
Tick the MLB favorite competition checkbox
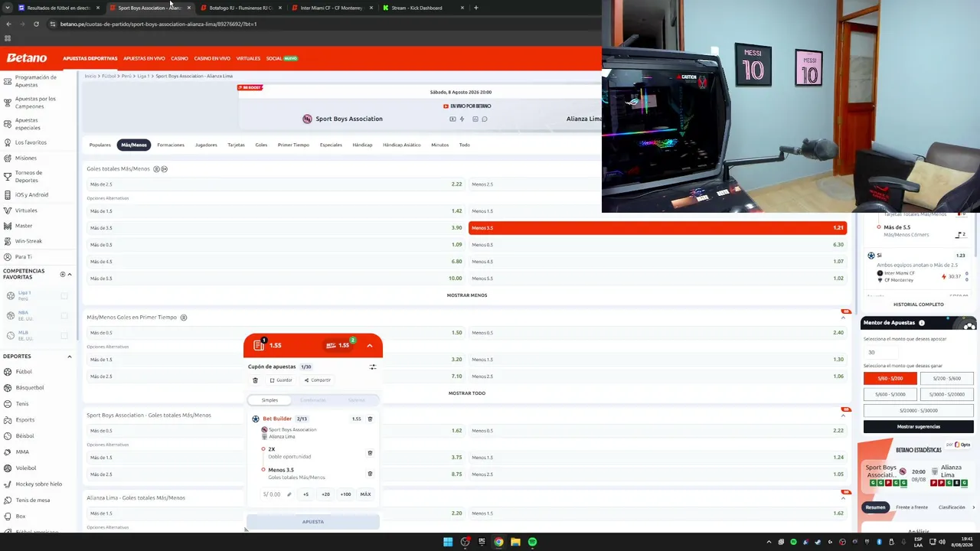coord(64,335)
